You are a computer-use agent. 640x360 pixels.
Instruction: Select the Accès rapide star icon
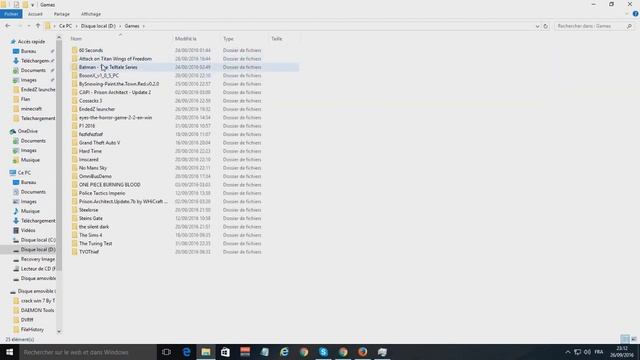tap(13, 42)
